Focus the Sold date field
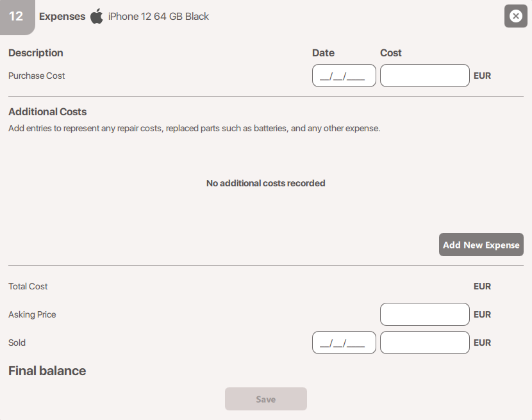This screenshot has width=532, height=420. pyautogui.click(x=344, y=343)
